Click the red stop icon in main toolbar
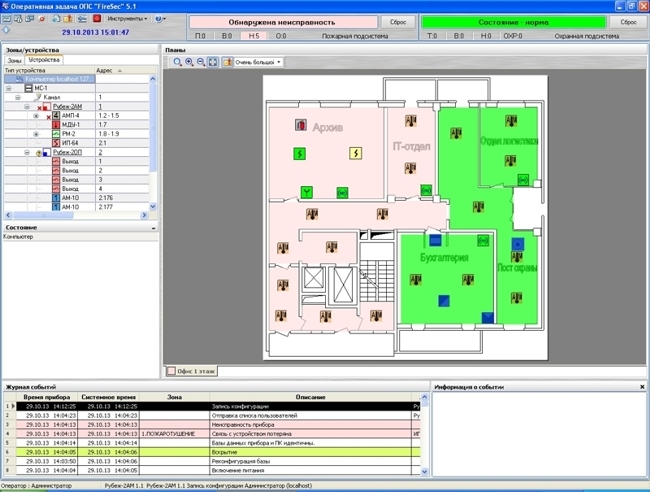 pos(95,19)
